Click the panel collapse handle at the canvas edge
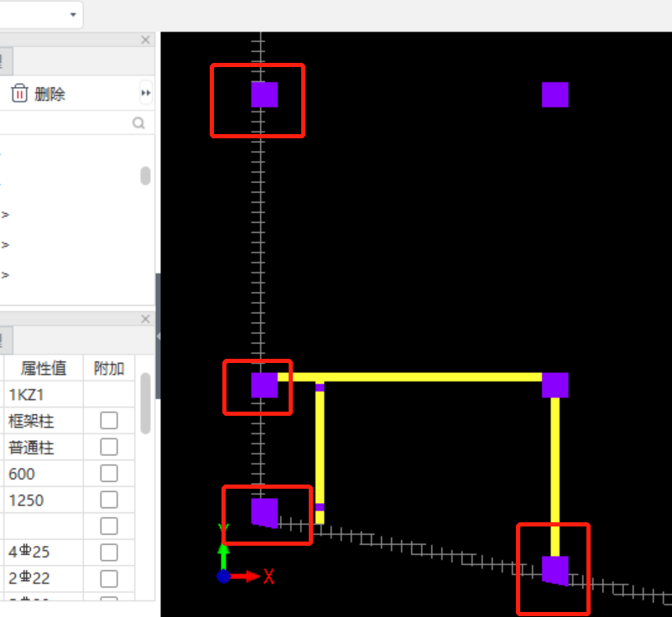This screenshot has width=672, height=617. pos(159,336)
